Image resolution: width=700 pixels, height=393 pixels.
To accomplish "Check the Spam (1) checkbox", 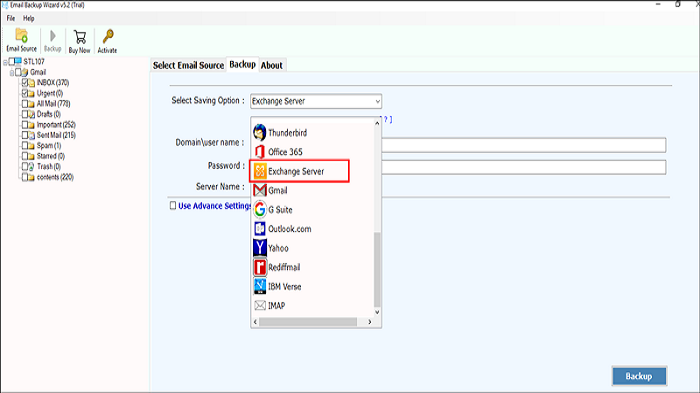I will pyautogui.click(x=25, y=145).
